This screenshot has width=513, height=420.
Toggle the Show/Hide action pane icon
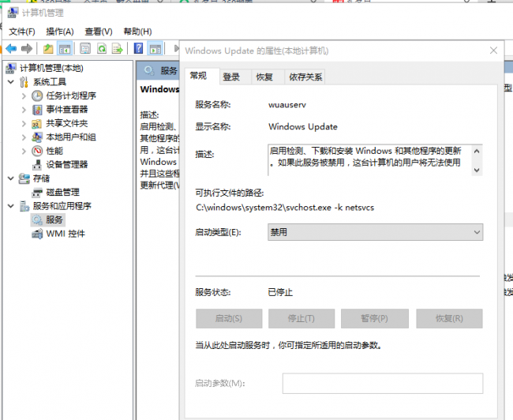(155, 49)
